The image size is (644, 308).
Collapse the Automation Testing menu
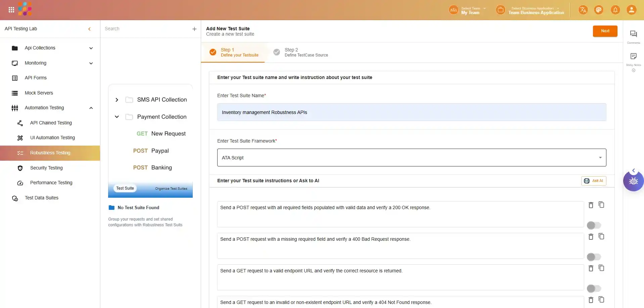point(91,108)
